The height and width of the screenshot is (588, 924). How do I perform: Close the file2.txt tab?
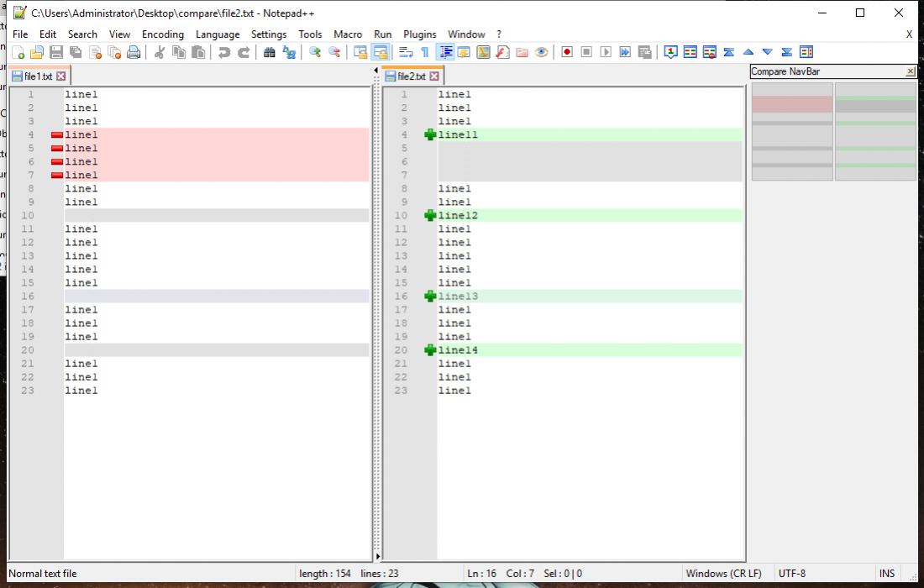click(434, 76)
